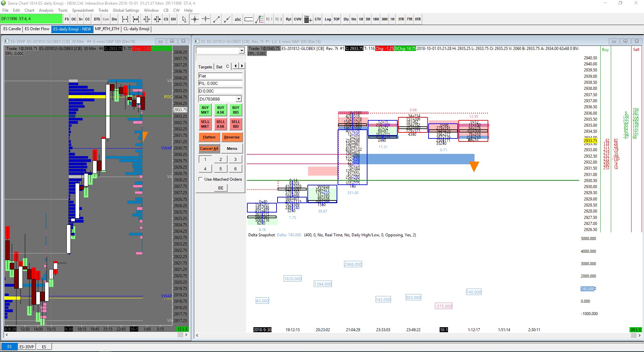The height and width of the screenshot is (352, 644).
Task: Select the Fibonacci retracement tool
Action: 259,19
